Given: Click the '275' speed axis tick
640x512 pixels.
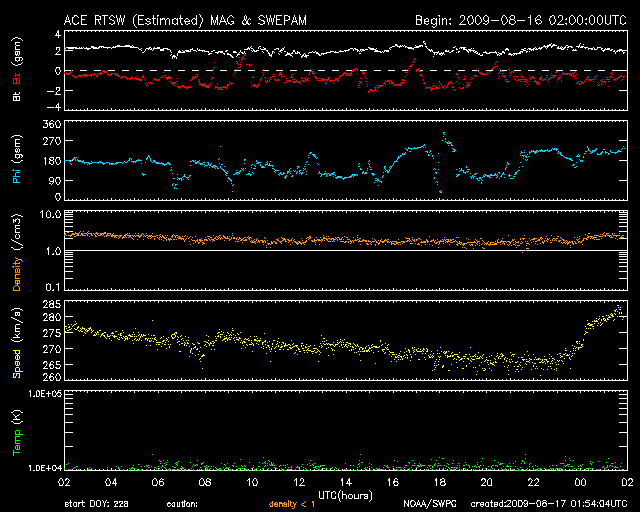Looking at the screenshot, I should click(x=52, y=333).
